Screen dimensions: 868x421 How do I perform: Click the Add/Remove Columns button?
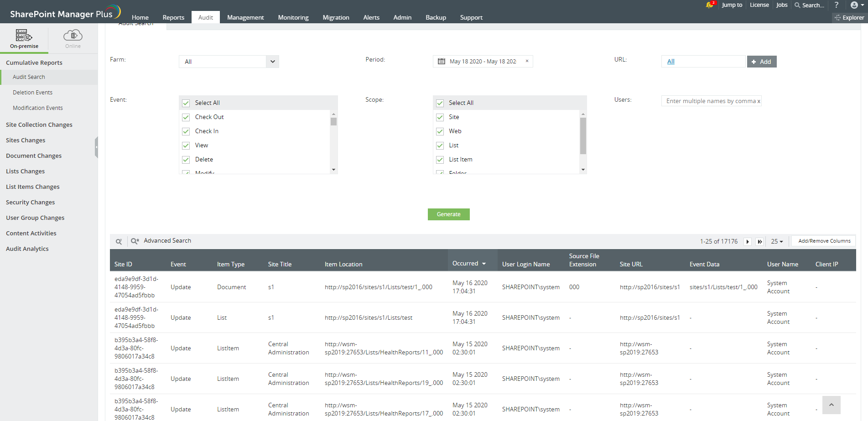coord(824,241)
